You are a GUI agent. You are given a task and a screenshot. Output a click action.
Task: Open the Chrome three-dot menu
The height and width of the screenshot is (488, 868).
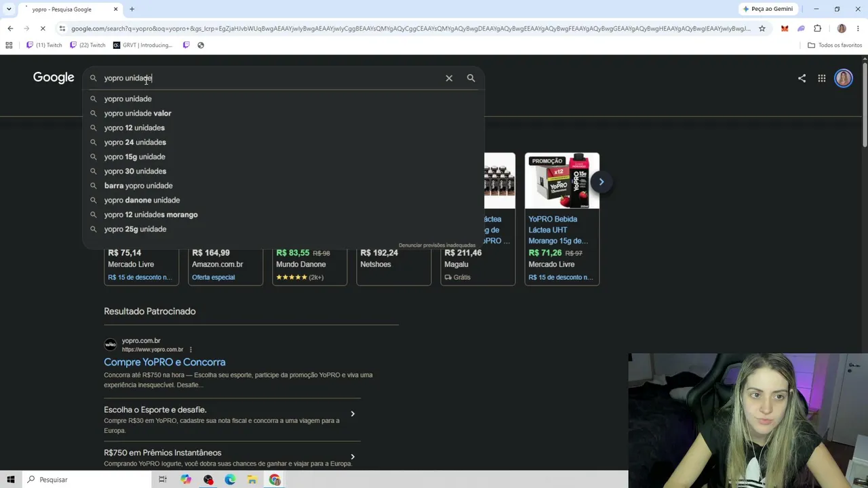tap(858, 28)
